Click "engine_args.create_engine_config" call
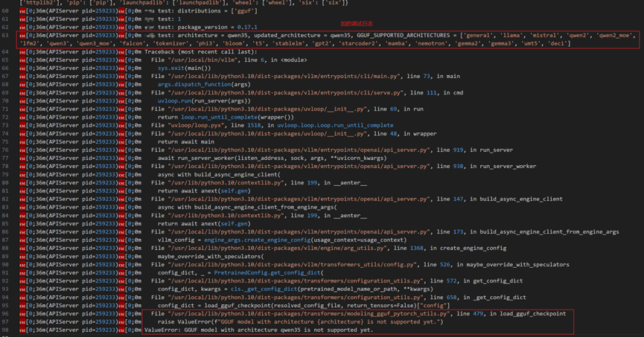 click(257, 240)
